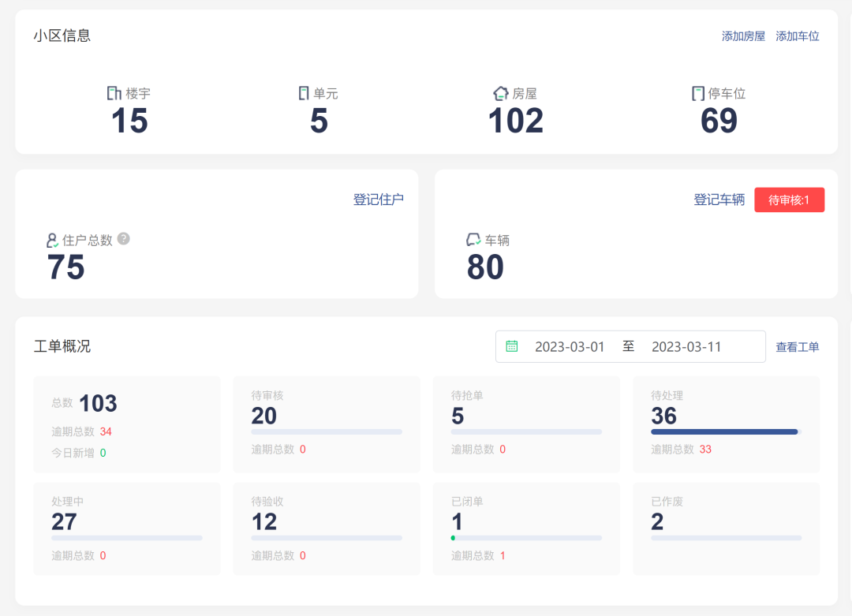This screenshot has width=852, height=616.
Task: Click 登记车辆 link
Action: pyautogui.click(x=719, y=200)
